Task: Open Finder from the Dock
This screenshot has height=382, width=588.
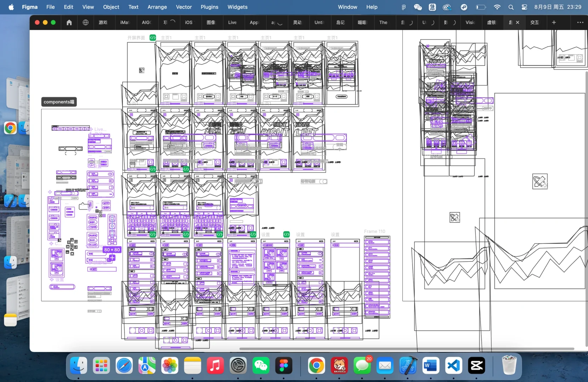Action: (x=79, y=366)
